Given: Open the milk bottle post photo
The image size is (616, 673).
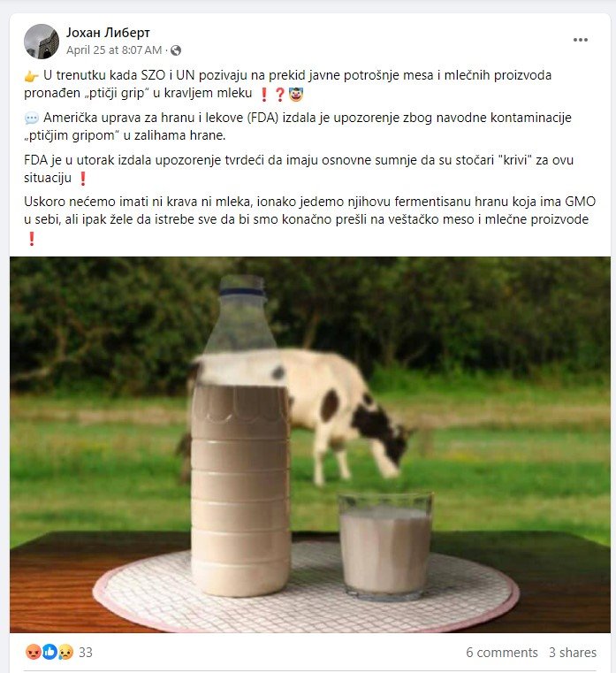Looking at the screenshot, I should 310,445.
